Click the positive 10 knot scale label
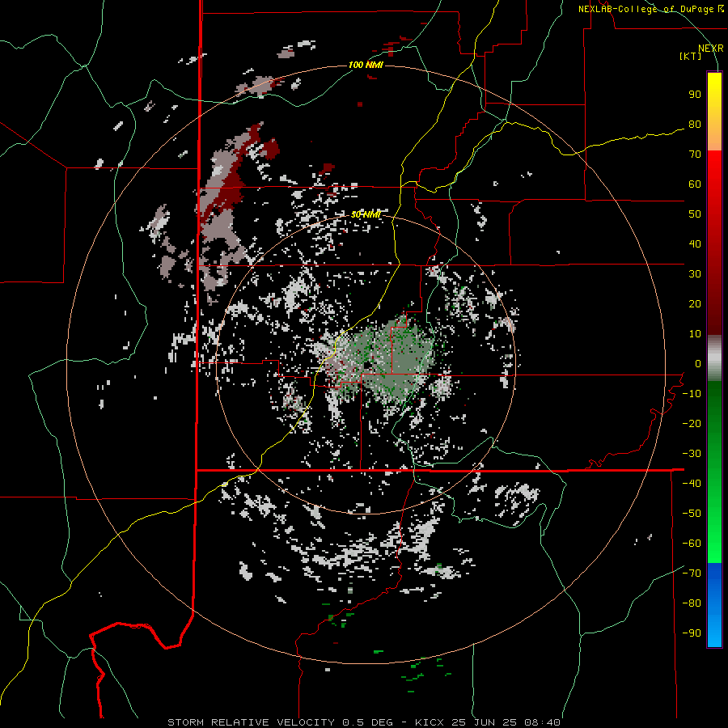 coord(695,334)
